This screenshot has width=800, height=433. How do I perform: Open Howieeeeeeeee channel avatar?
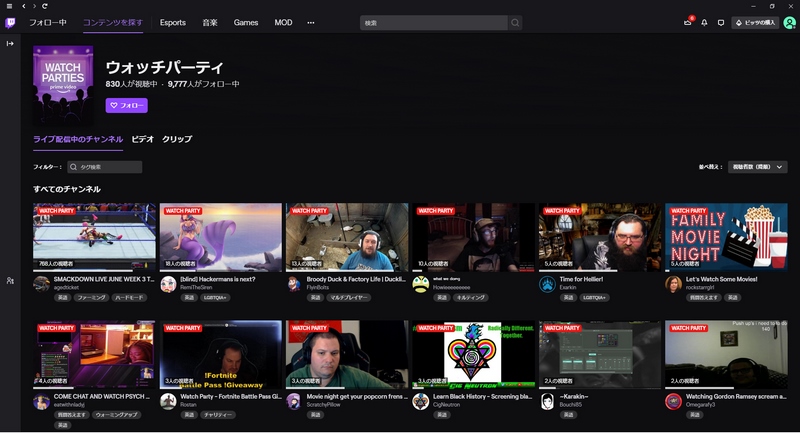[420, 284]
